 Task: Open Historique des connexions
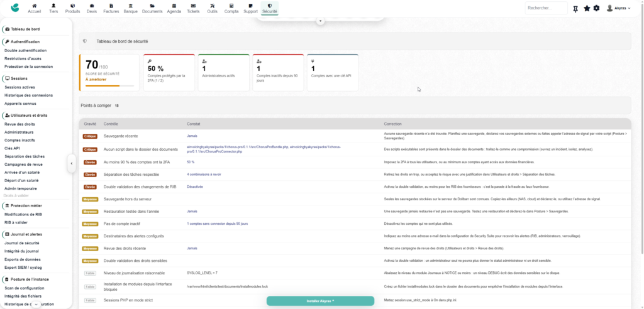[29, 95]
